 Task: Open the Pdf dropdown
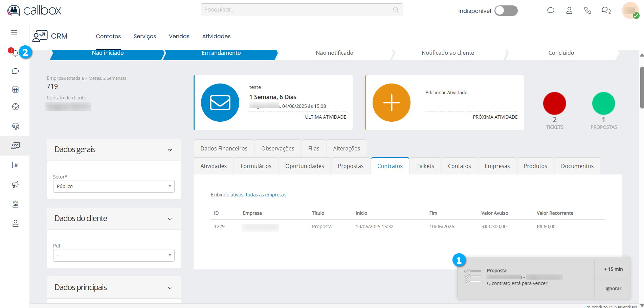point(114,255)
